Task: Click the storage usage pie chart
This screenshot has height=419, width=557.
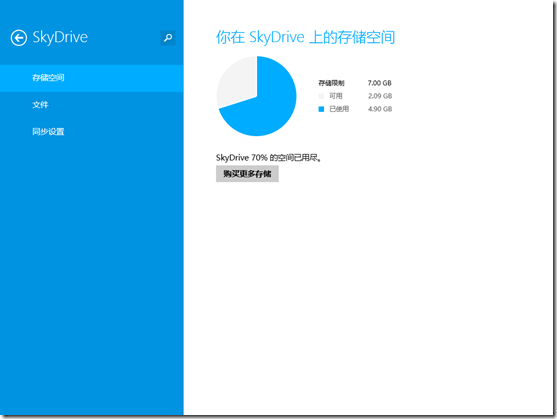Action: point(256,96)
